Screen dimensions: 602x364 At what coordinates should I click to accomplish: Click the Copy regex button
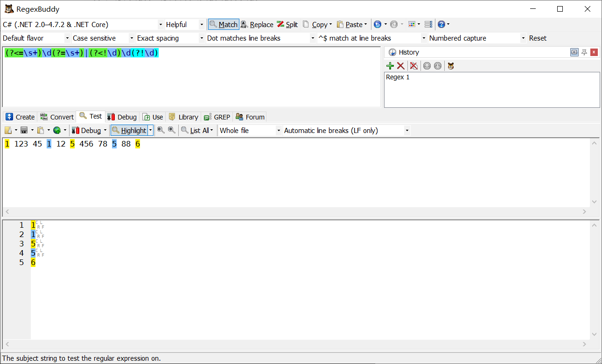pyautogui.click(x=315, y=24)
